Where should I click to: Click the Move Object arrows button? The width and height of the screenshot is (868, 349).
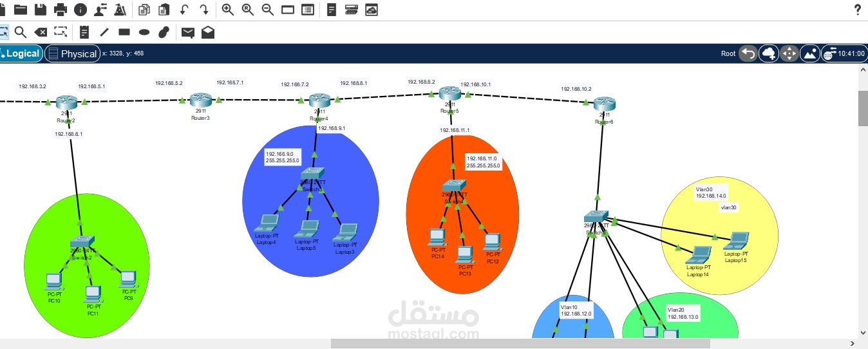pyautogui.click(x=789, y=53)
